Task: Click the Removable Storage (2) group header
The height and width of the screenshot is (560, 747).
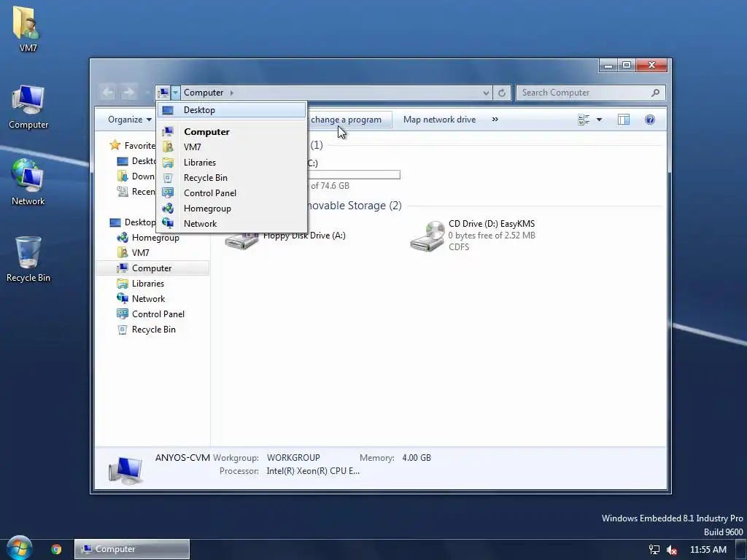Action: [354, 206]
